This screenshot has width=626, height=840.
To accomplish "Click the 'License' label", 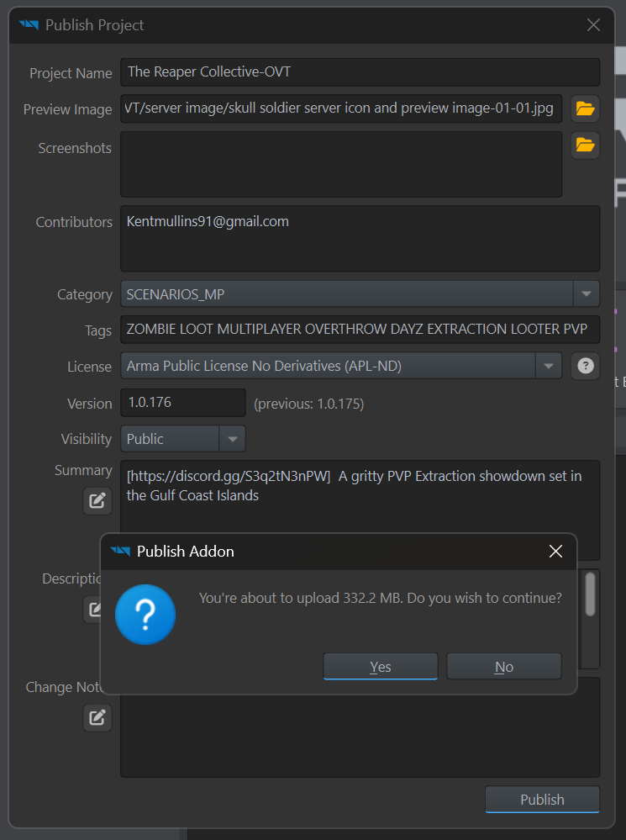I will 89,367.
